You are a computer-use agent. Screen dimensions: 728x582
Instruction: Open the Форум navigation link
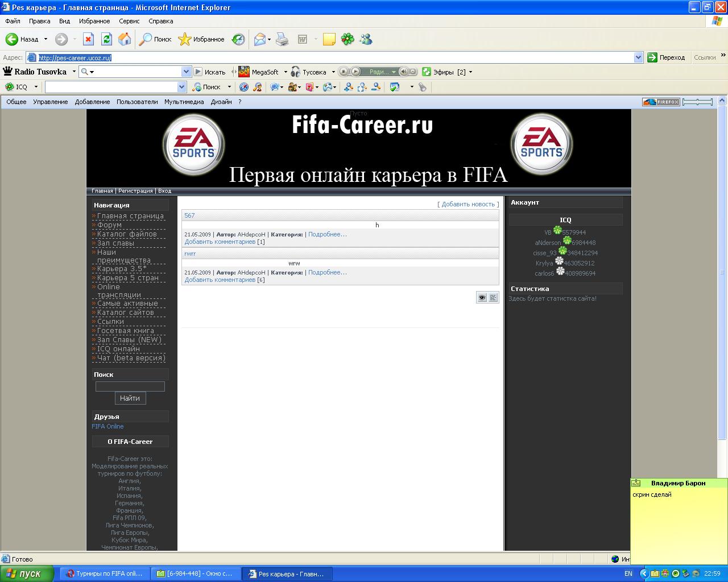109,225
